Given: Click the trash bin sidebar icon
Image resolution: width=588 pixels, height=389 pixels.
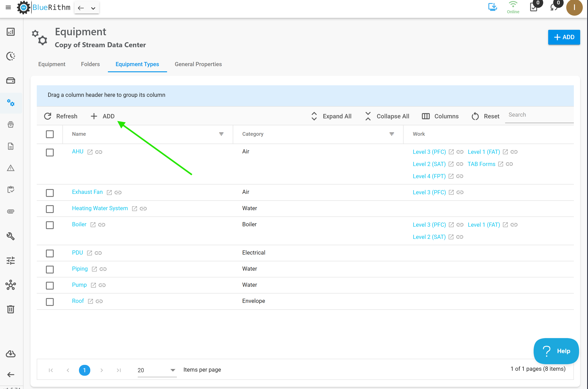Looking at the screenshot, I should [x=10, y=309].
